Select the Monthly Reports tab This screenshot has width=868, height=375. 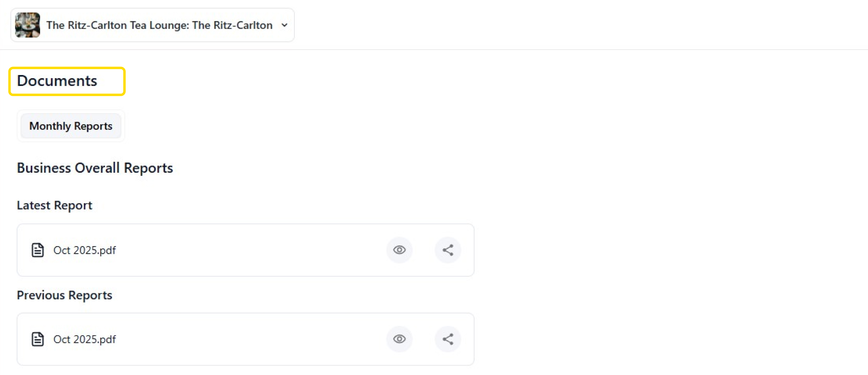(x=71, y=126)
